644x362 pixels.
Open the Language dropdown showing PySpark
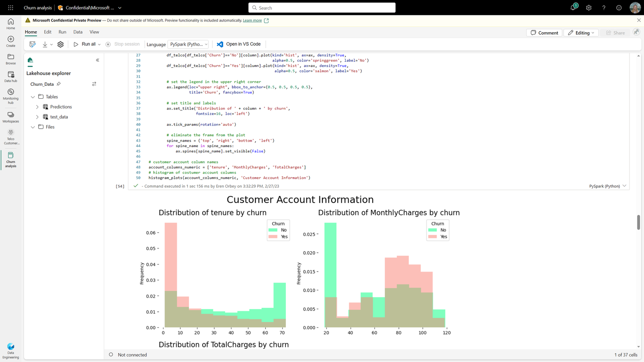[x=188, y=44]
